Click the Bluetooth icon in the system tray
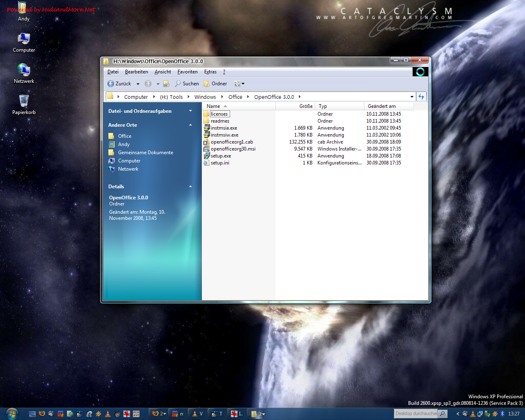 pyautogui.click(x=502, y=414)
